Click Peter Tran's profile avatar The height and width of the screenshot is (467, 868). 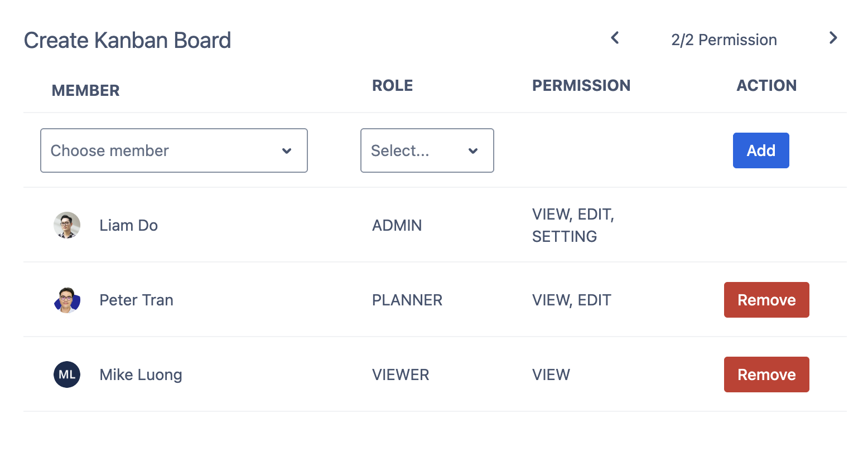tap(67, 300)
